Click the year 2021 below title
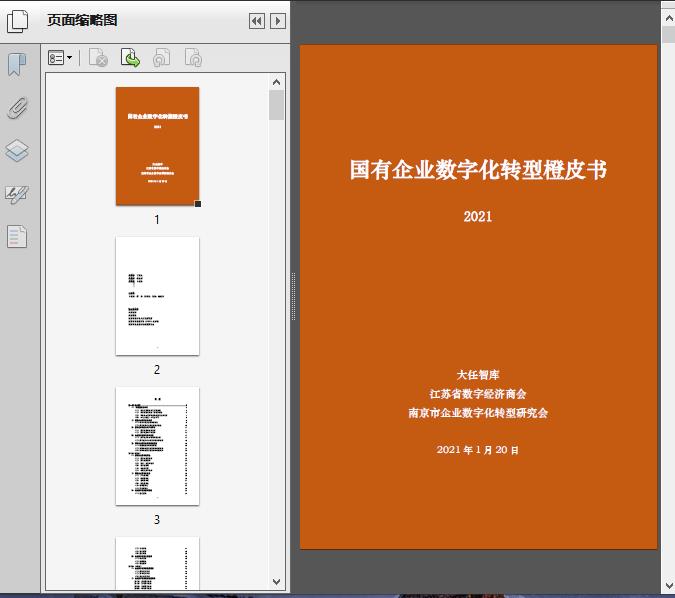Image resolution: width=675 pixels, height=598 pixels. [x=478, y=216]
